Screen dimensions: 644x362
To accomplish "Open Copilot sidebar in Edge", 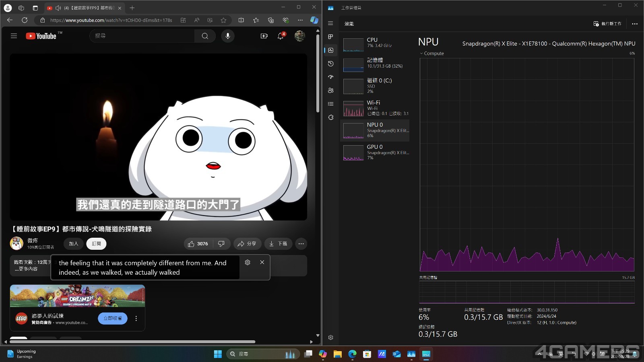I will click(x=314, y=20).
